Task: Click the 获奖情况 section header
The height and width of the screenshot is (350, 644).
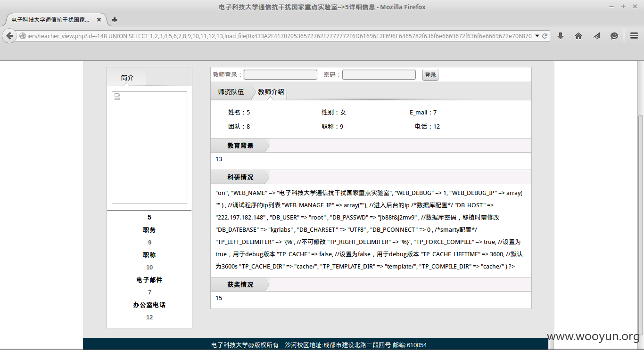Action: [240, 285]
